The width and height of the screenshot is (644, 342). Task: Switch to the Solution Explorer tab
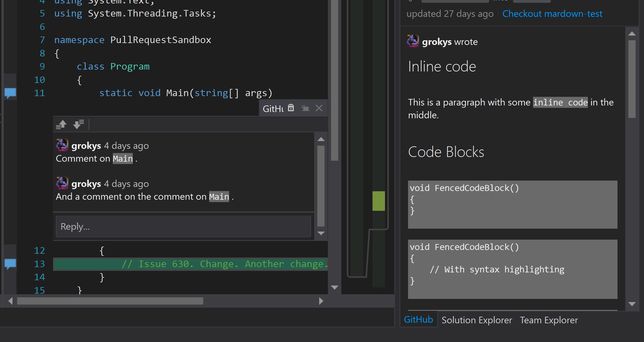tap(477, 320)
